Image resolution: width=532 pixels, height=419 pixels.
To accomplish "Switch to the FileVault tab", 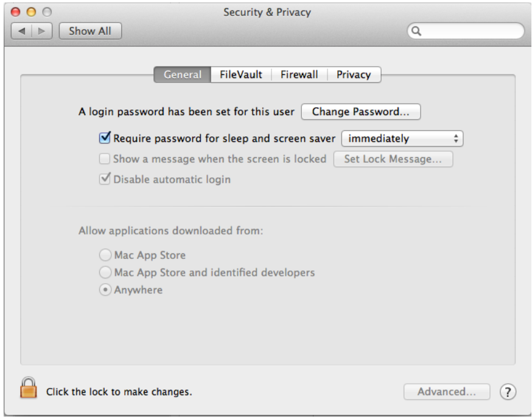I will [x=241, y=74].
